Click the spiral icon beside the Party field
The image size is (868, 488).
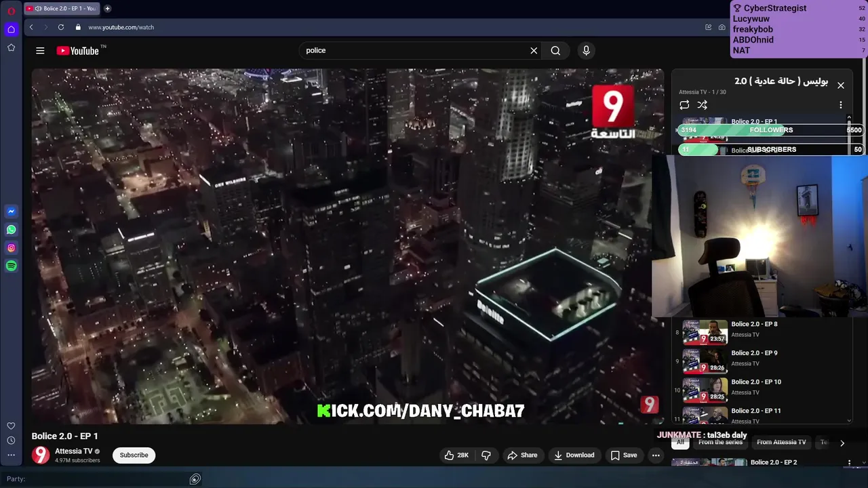[x=195, y=479]
